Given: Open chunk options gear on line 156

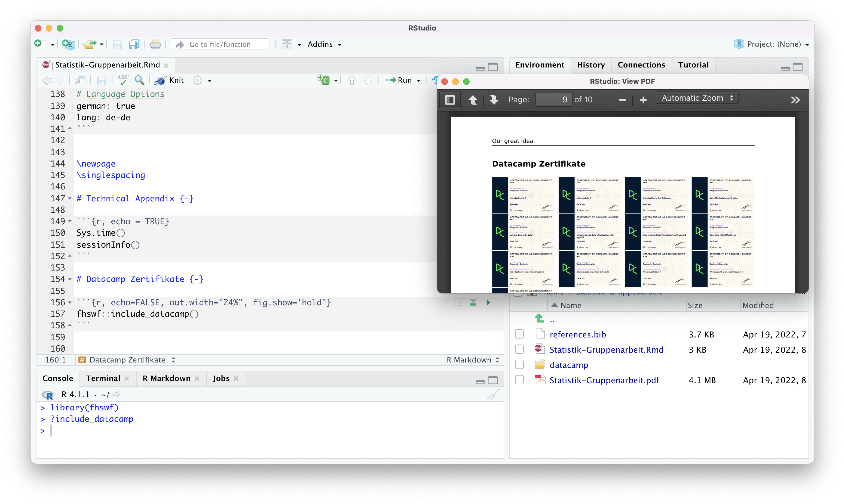Looking at the screenshot, I should tap(459, 302).
